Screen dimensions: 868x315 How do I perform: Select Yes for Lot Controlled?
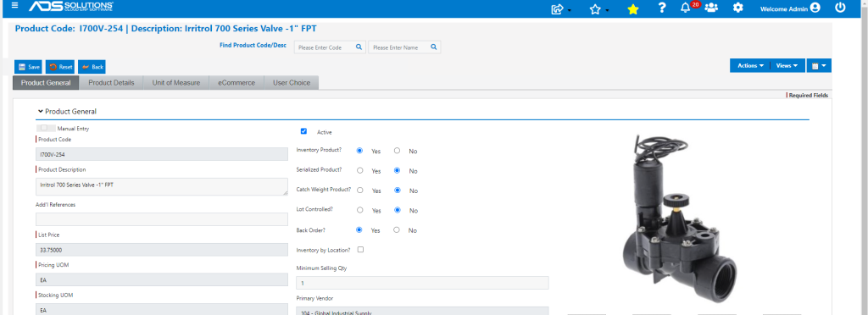click(359, 210)
